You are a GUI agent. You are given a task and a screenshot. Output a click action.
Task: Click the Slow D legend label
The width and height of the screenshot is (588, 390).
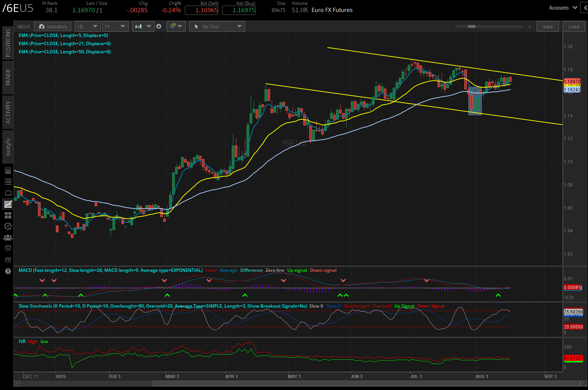(333, 306)
